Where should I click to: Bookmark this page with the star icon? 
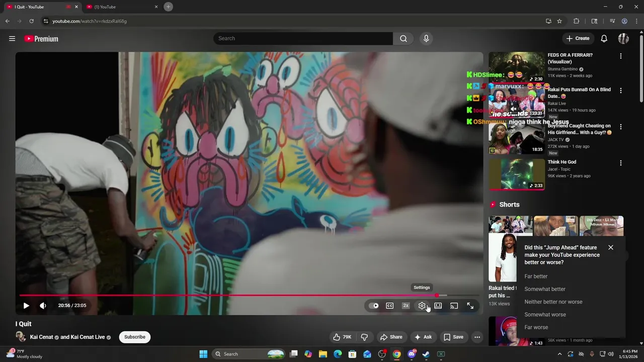click(x=559, y=21)
